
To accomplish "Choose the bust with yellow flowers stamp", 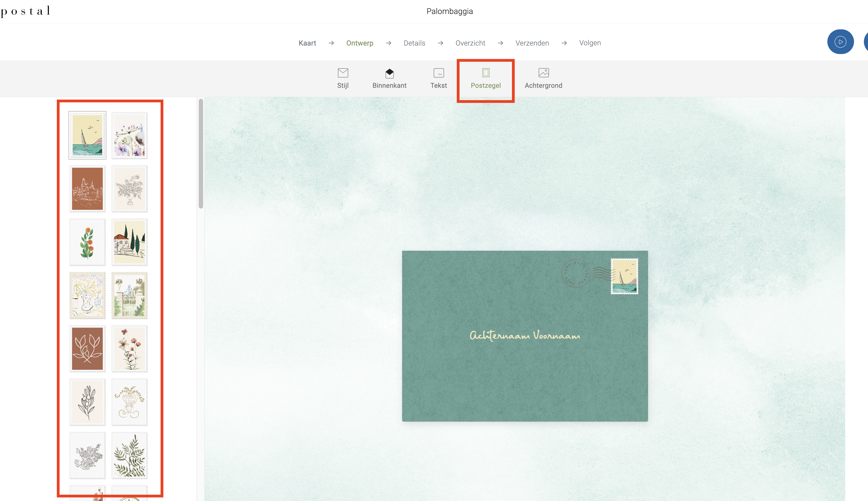I will coord(87,295).
